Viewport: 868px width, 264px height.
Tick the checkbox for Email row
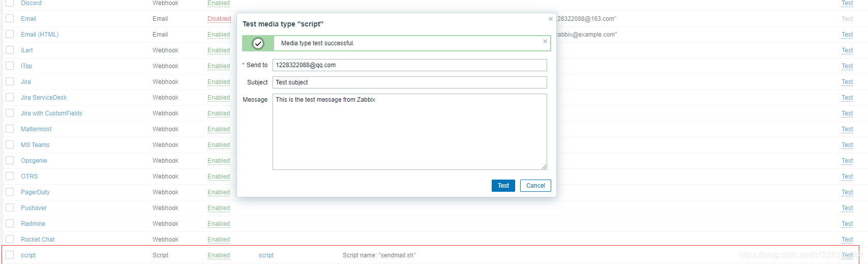click(10, 19)
